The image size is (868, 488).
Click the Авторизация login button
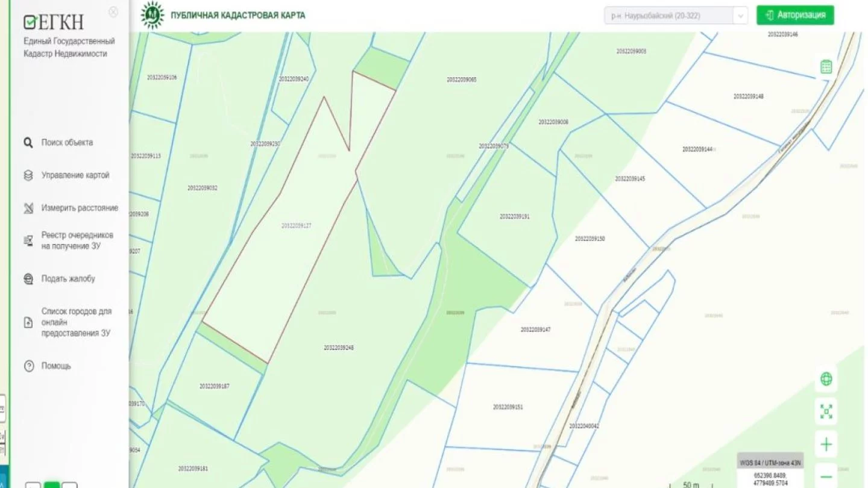[795, 15]
